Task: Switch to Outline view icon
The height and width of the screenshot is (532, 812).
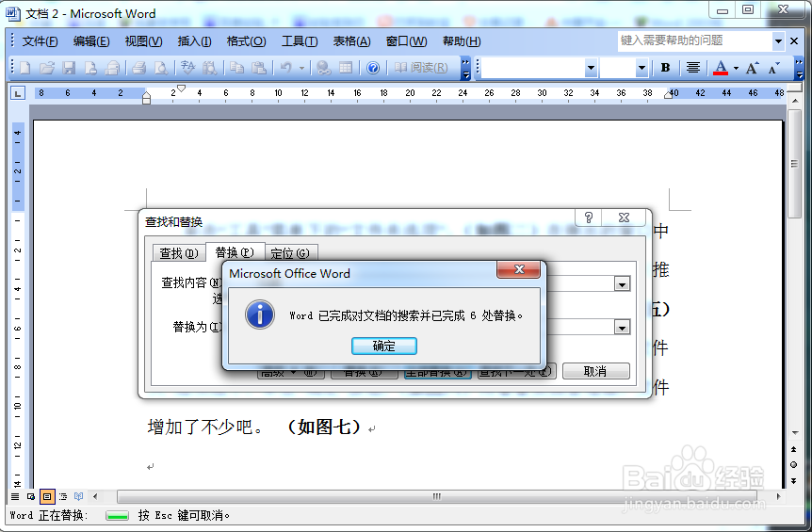Action: coord(63,497)
